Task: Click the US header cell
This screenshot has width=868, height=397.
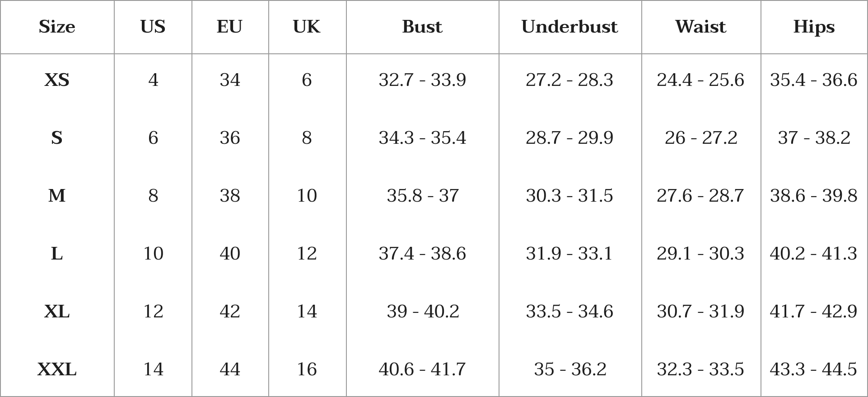Action: (153, 27)
